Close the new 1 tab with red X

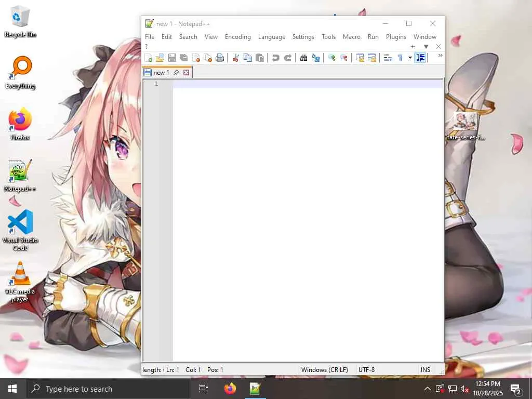click(187, 72)
